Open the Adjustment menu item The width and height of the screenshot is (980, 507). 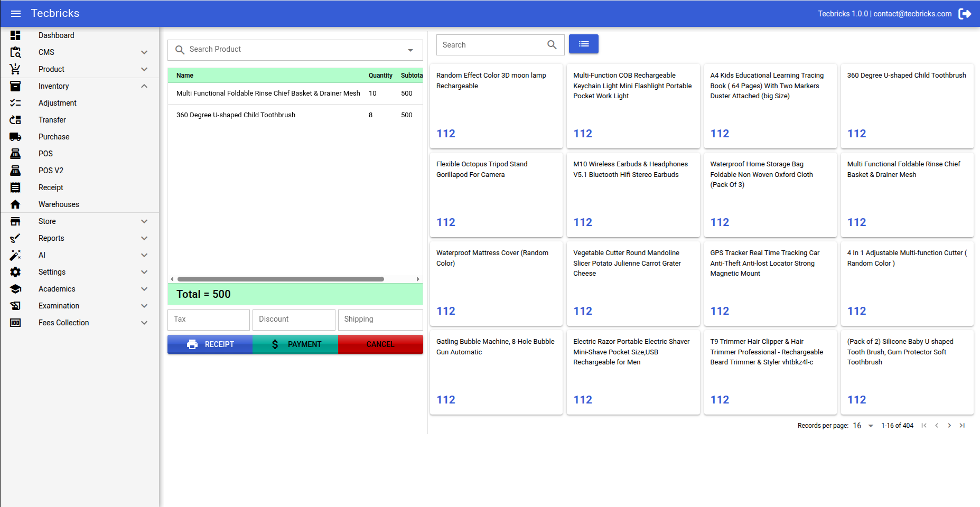[x=79, y=103]
